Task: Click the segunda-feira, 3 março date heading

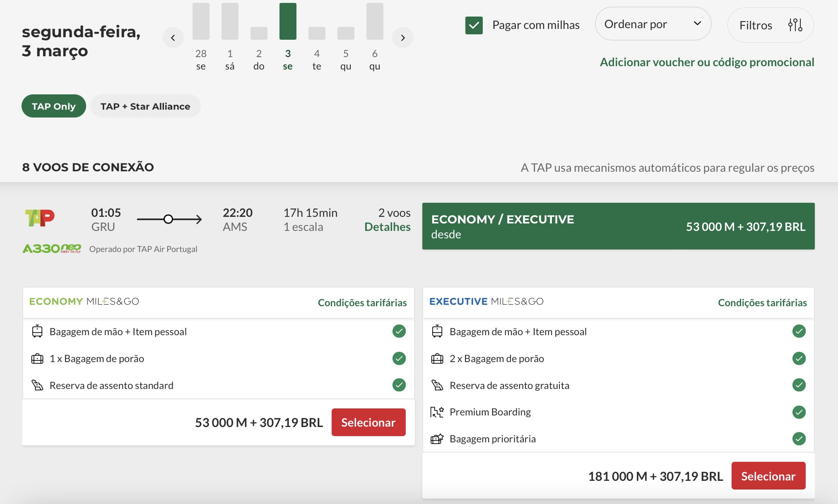Action: tap(81, 41)
